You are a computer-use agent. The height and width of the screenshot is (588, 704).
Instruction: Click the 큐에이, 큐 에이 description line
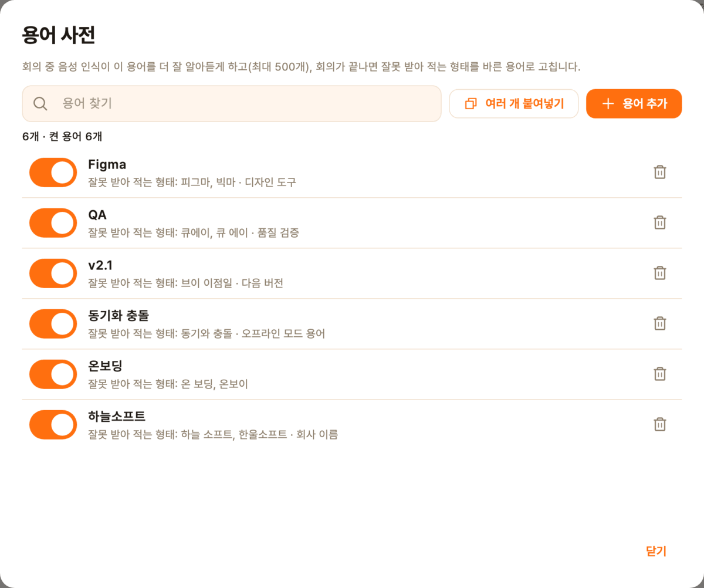tap(194, 233)
